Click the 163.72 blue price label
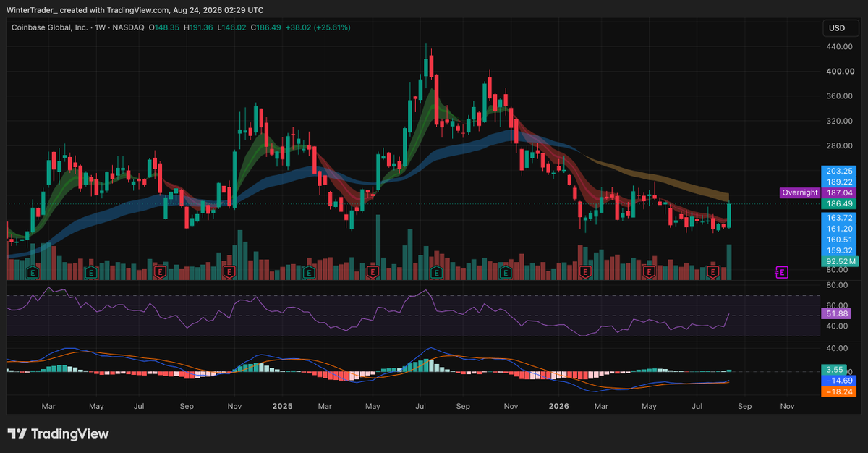Viewport: 868px width, 453px height. click(x=839, y=217)
